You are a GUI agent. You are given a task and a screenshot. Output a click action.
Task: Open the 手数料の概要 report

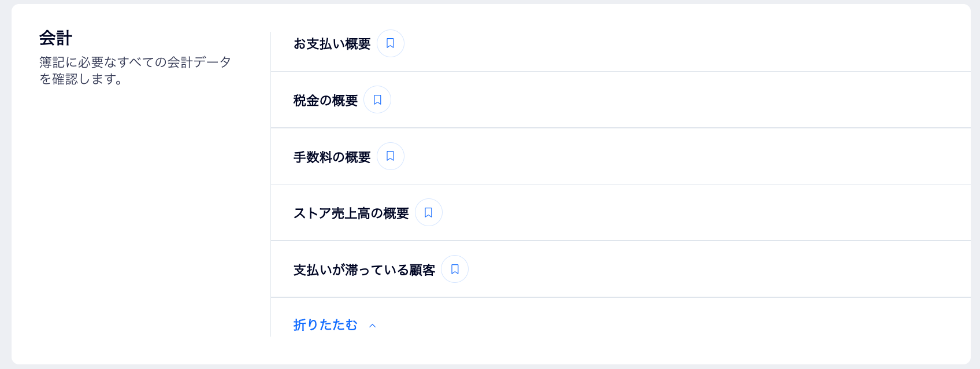[332, 156]
